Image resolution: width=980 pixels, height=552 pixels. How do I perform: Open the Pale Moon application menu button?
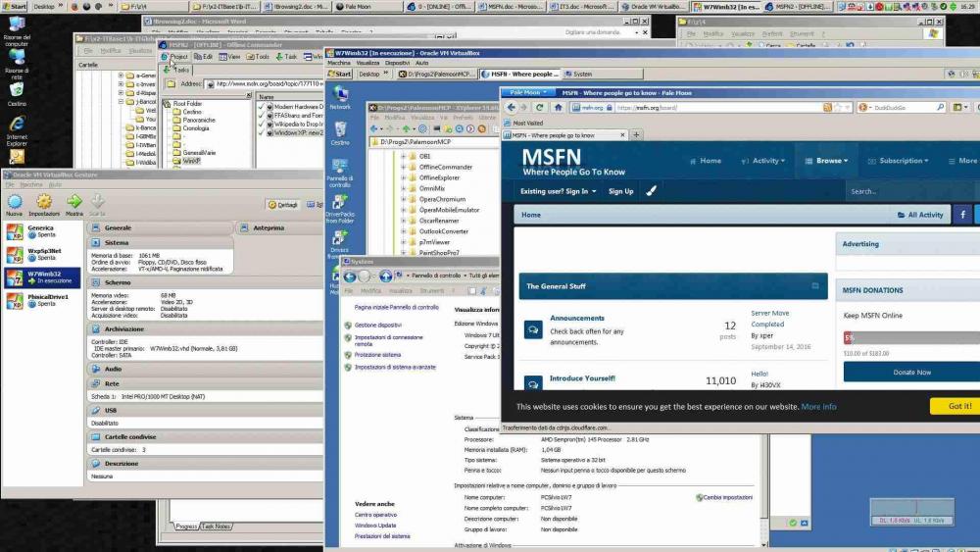[527, 92]
